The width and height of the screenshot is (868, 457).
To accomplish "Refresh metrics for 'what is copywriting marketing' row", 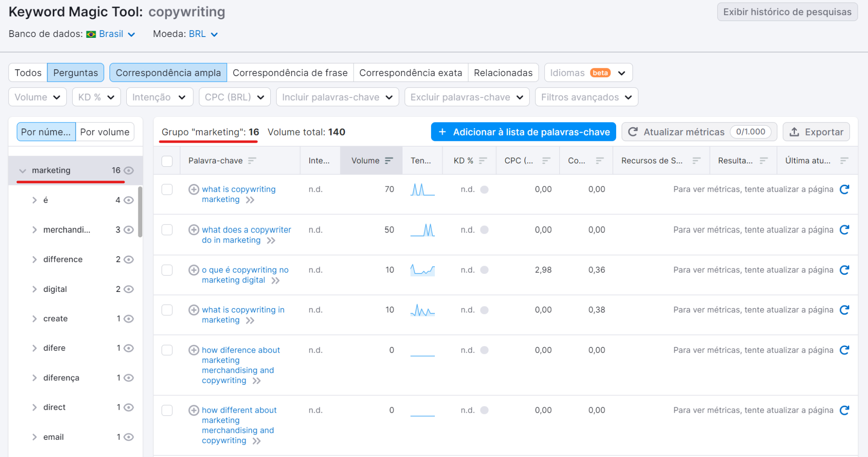I will tap(844, 189).
